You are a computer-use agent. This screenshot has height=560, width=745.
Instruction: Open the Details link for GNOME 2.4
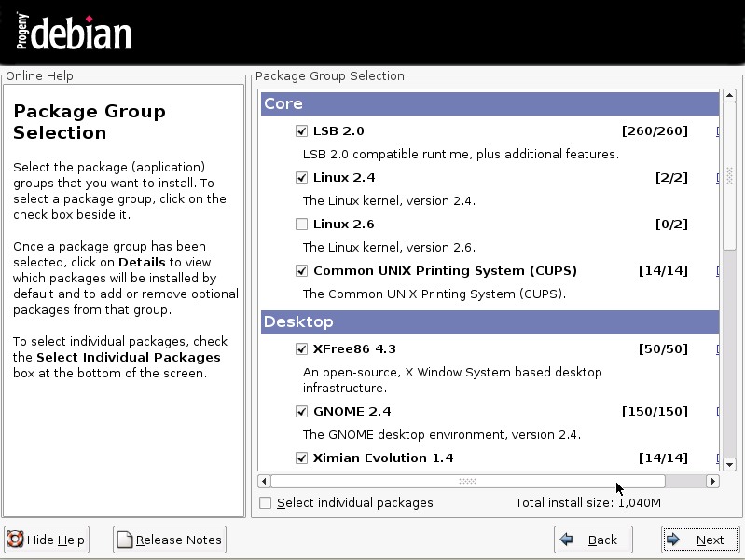coord(717,411)
